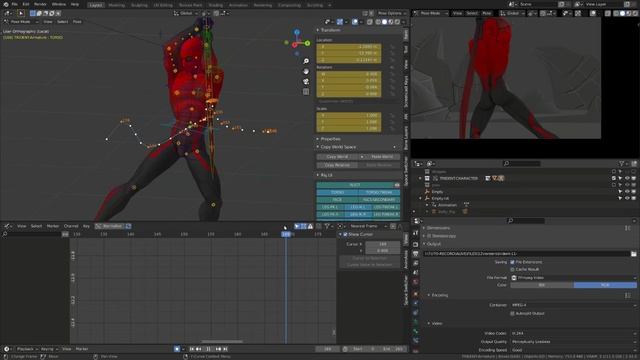Open the outliner filter funnel dropdown
The width and height of the screenshot is (640, 360).
point(623,164)
